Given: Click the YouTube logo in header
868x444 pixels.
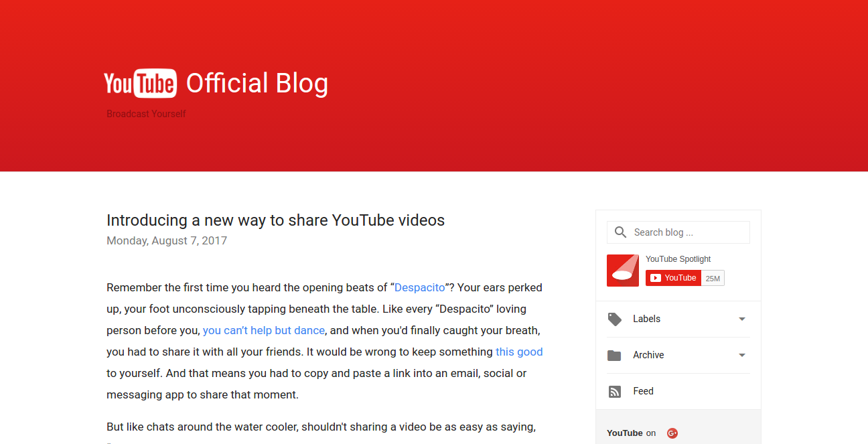Looking at the screenshot, I should click(141, 83).
